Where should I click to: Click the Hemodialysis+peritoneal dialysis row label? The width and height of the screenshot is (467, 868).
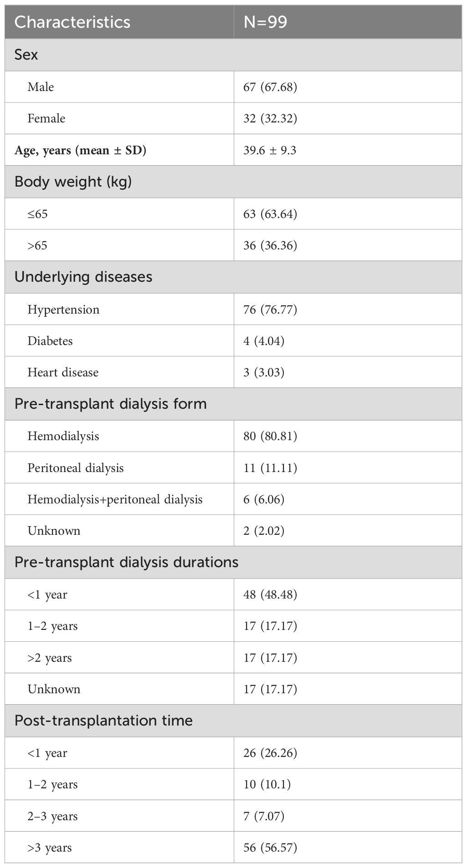[115, 499]
